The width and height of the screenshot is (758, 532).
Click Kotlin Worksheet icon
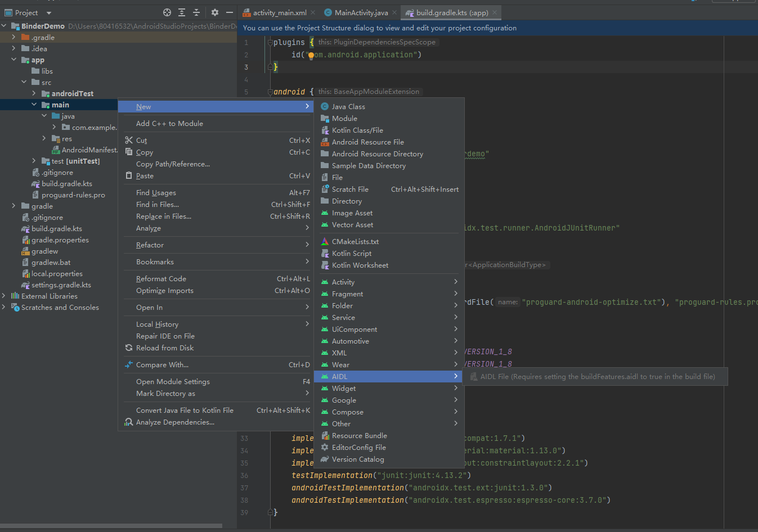click(x=325, y=265)
